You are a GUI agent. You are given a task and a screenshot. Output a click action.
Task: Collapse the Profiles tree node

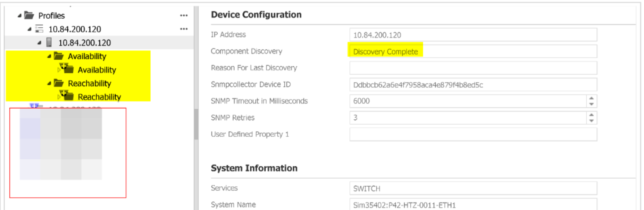click(19, 16)
